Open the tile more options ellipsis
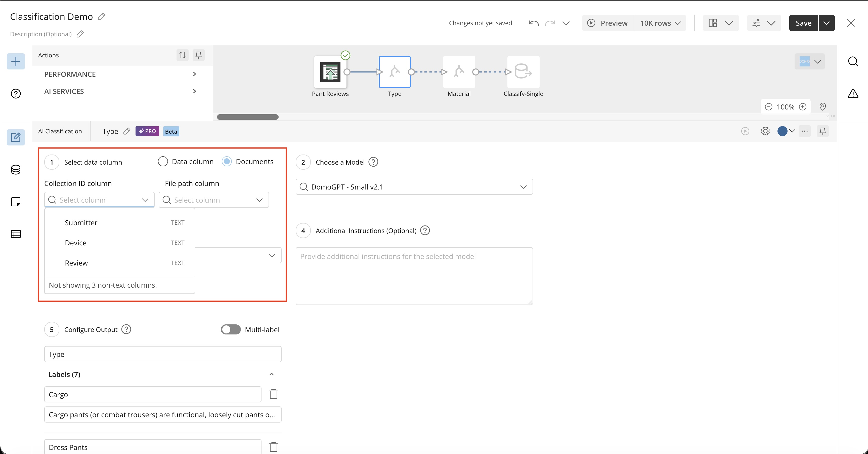This screenshot has height=454, width=868. [x=805, y=131]
